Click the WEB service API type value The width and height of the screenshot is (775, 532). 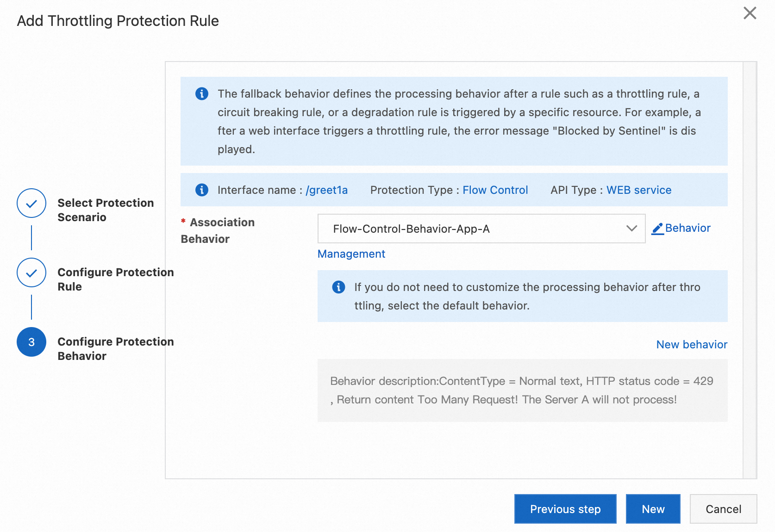click(x=639, y=190)
